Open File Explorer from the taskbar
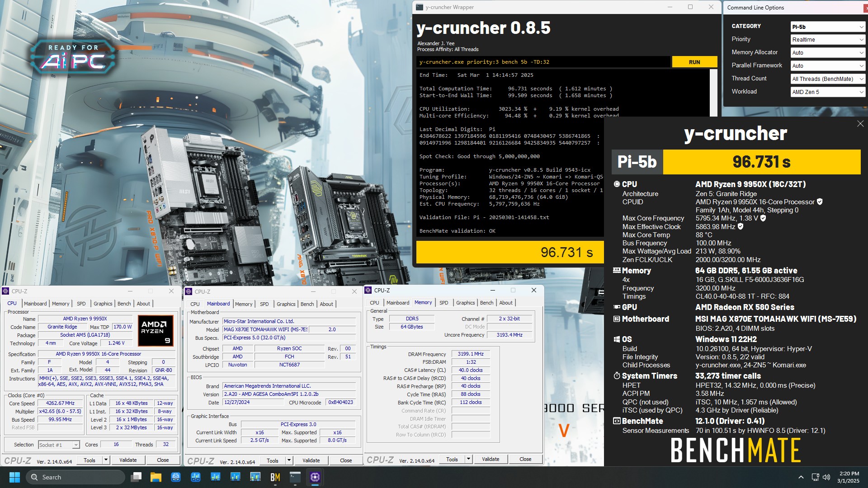Viewport: 868px width, 488px height. coord(156,477)
